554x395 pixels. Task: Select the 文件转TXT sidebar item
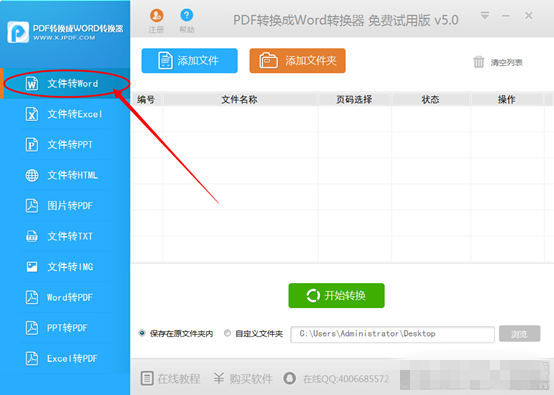65,236
